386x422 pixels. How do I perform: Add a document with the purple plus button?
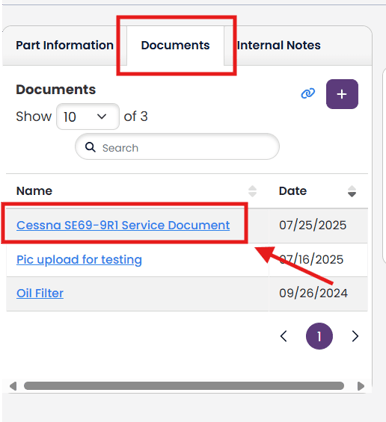tap(342, 94)
